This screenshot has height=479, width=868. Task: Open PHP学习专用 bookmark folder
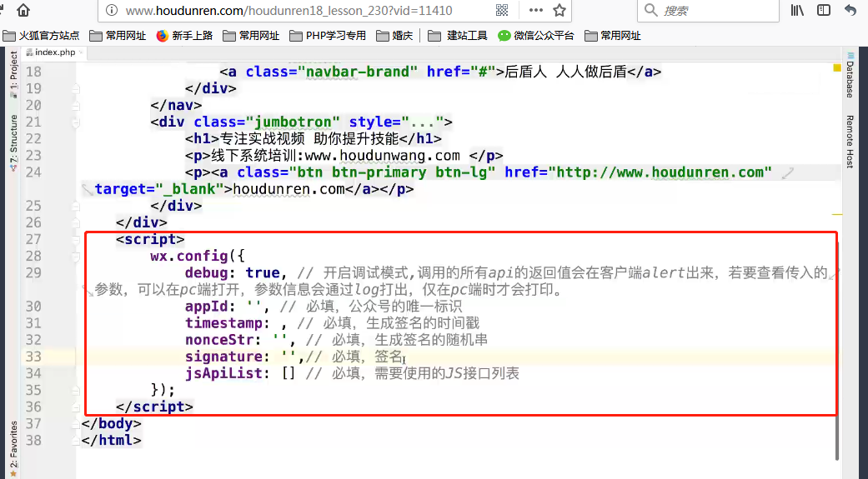click(328, 35)
